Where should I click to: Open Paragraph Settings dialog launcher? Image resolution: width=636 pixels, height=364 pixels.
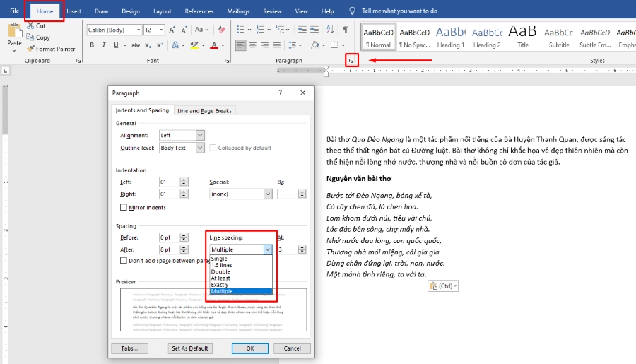click(x=351, y=61)
